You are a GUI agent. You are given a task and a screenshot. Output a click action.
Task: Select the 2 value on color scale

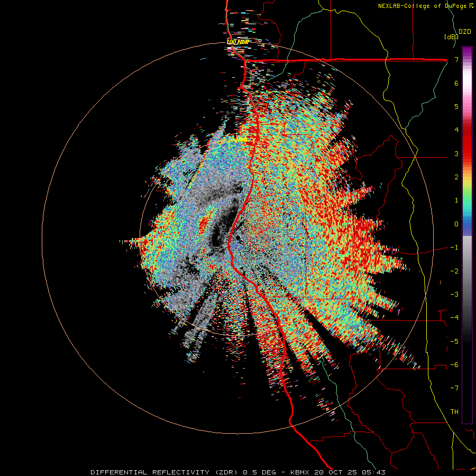coord(456,177)
